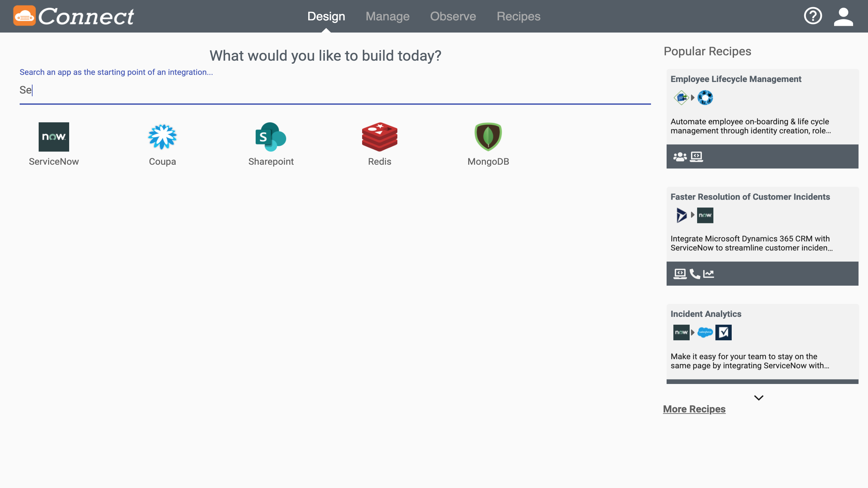Click 'What would you like to build today?' heading

[x=325, y=56]
